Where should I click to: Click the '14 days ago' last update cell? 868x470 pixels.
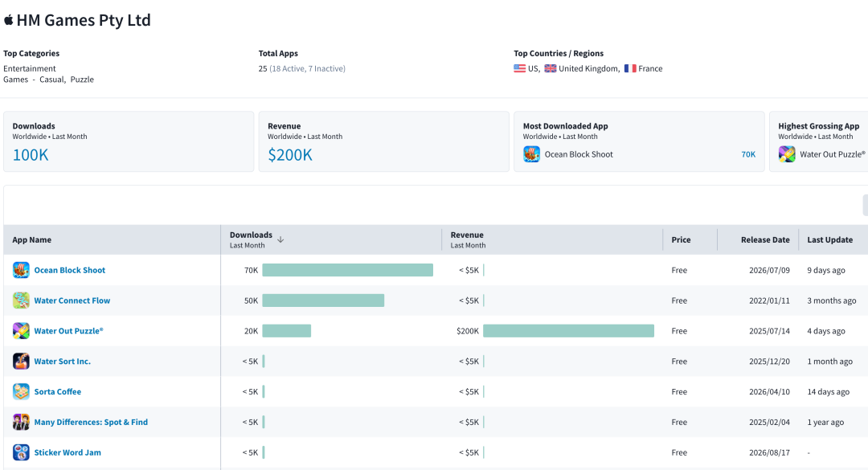(828, 392)
